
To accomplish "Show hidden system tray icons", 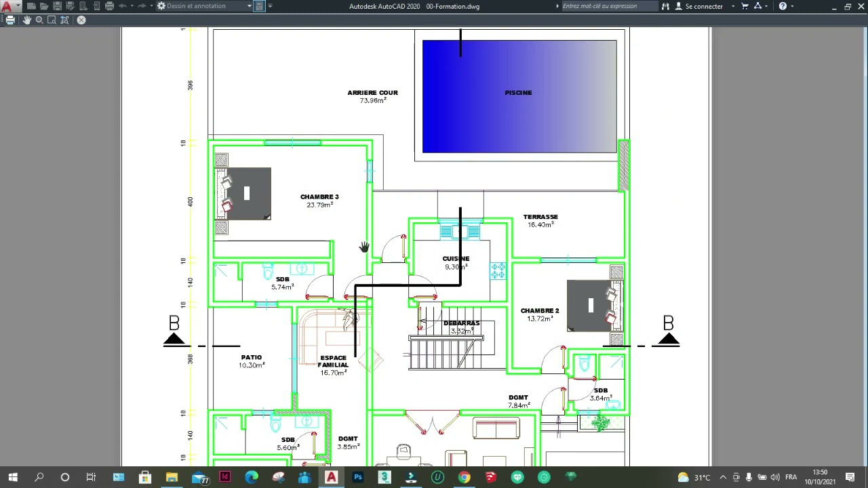I will 723,477.
